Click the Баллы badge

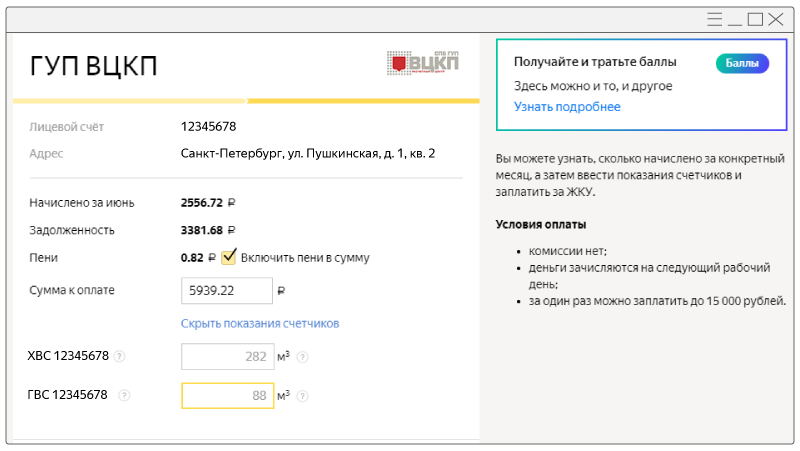(741, 63)
